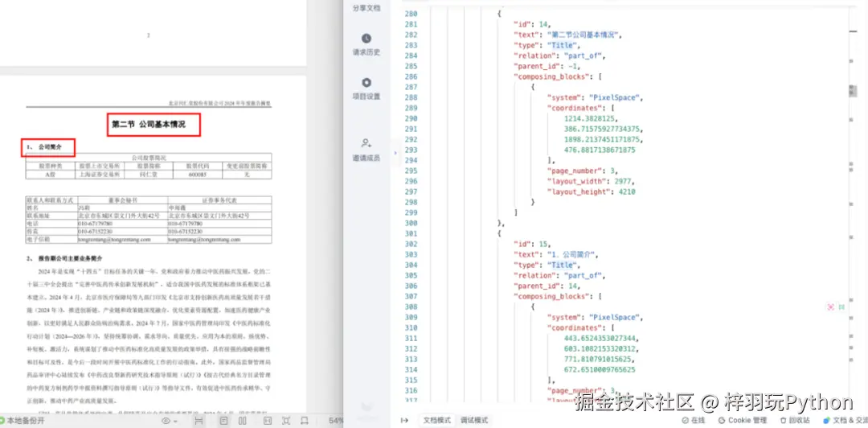Open Cookie 管理 settings
The width and height of the screenshot is (868, 428).
(x=742, y=420)
